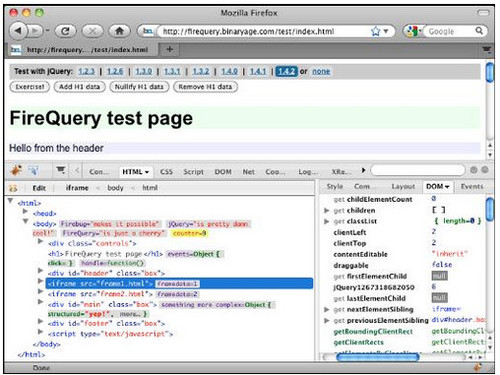
Task: Click the Edit button in HTML panel
Action: 39,188
